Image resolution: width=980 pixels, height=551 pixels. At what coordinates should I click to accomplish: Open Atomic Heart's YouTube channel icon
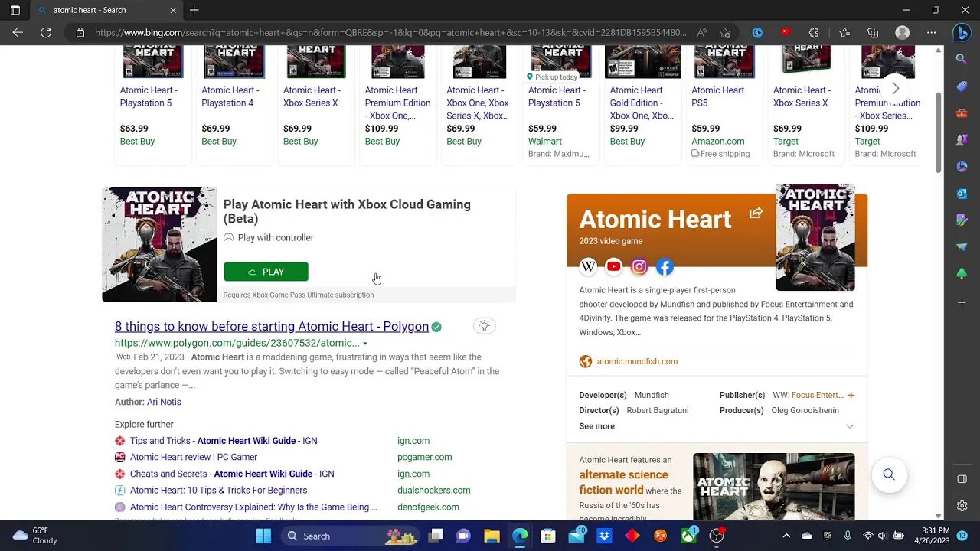tap(613, 266)
